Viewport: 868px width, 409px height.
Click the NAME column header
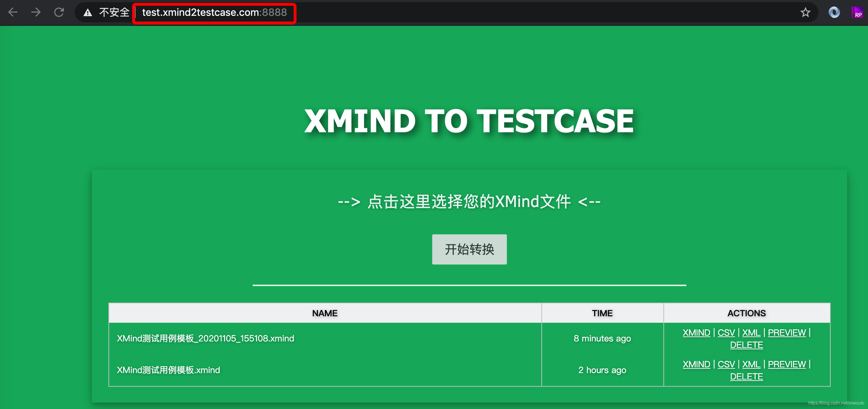click(x=325, y=313)
